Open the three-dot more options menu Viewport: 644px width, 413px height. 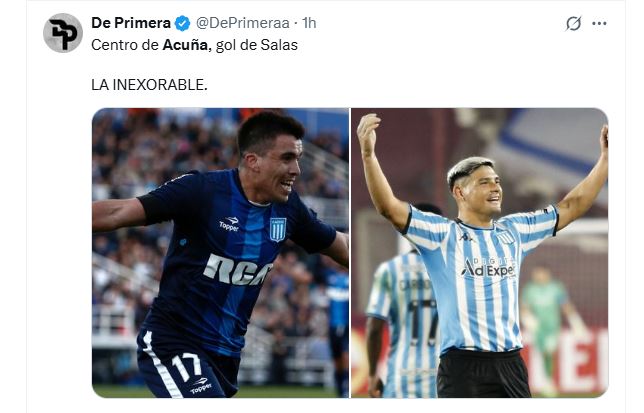599,23
